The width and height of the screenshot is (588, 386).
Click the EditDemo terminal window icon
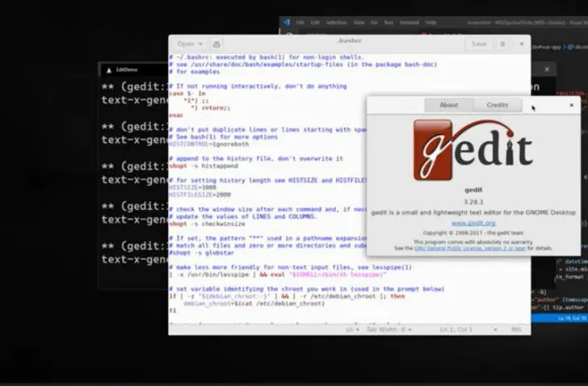(x=109, y=70)
